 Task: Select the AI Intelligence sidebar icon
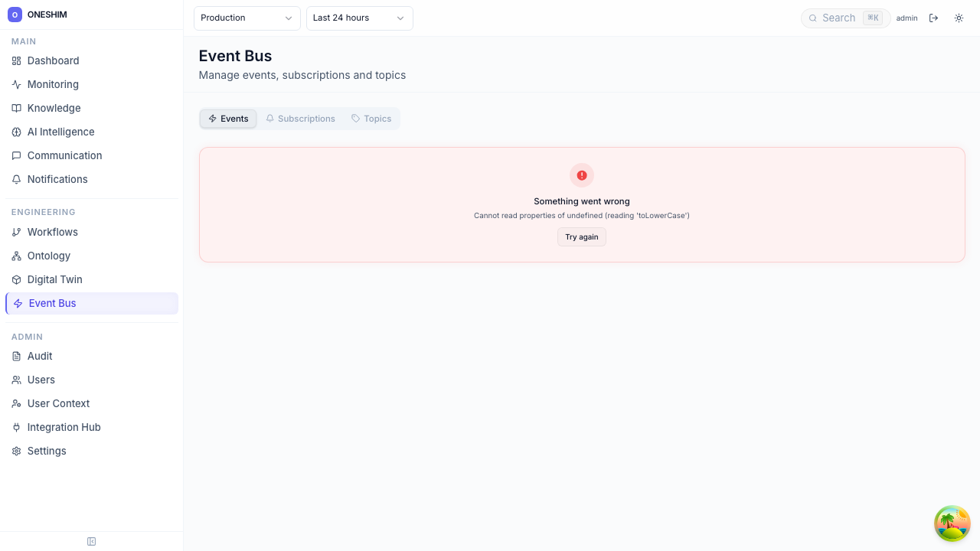click(15, 132)
